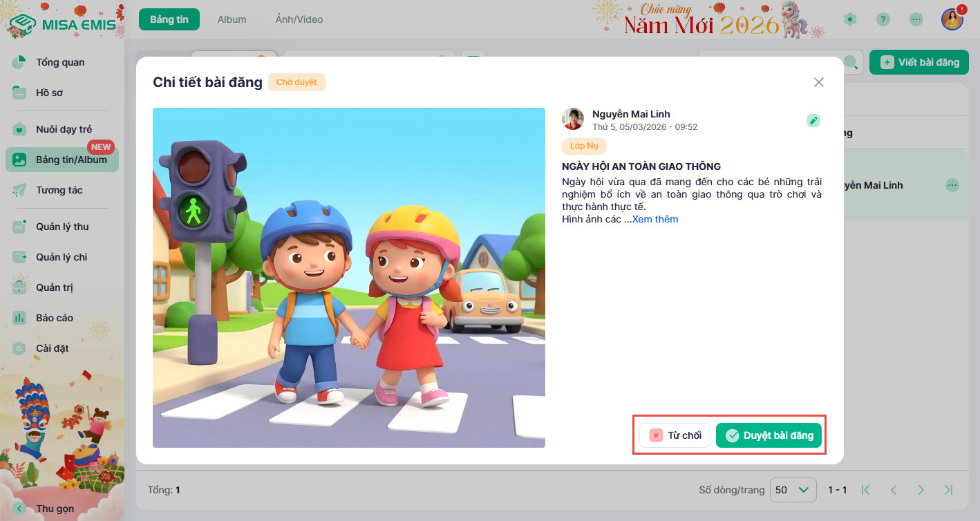Expand post text with Xem thêm
980x521 pixels.
655,219
